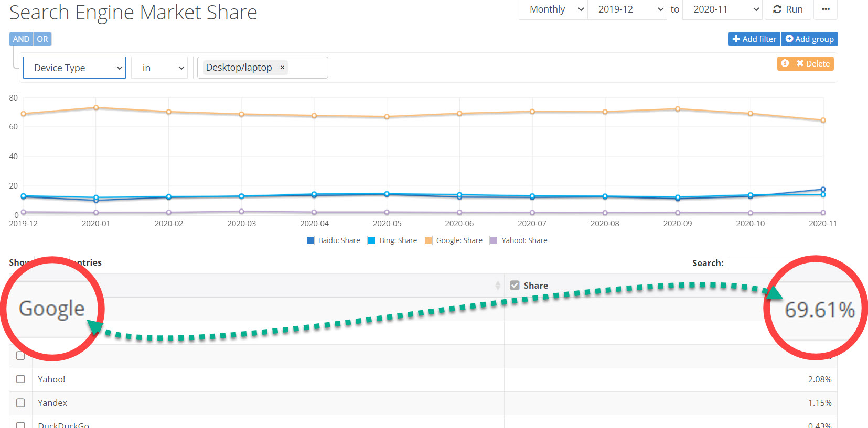868x428 pixels.
Task: Click the Bing: Share legend swatch
Action: 372,240
